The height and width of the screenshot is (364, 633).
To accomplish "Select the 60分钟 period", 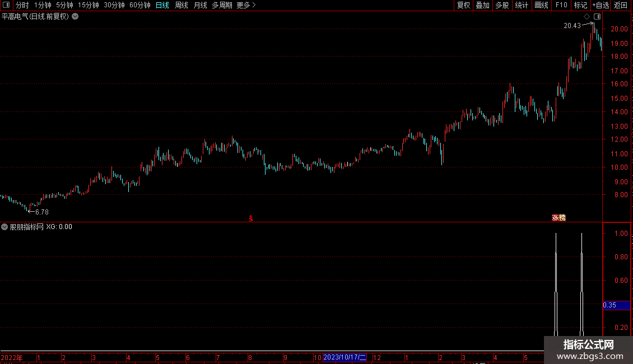I will pos(140,5).
